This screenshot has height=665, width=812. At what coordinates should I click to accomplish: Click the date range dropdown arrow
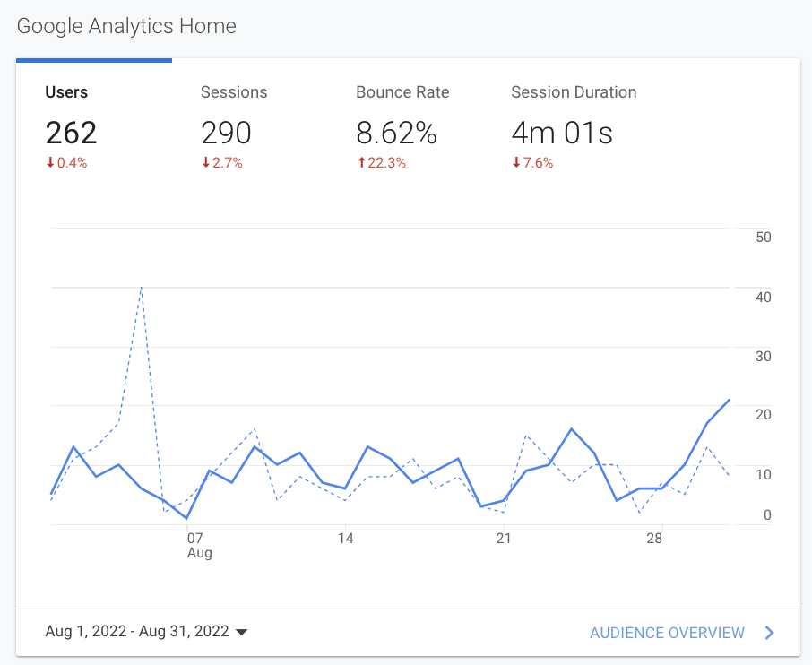click(241, 632)
